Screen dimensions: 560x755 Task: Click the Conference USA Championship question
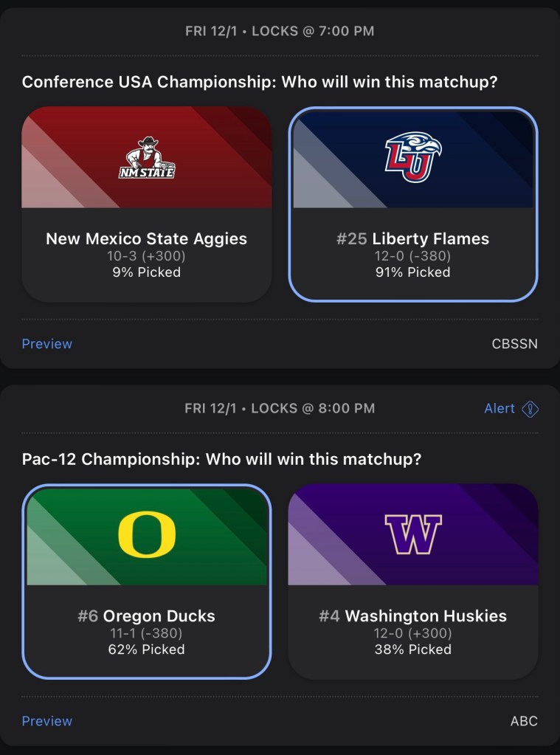pos(260,82)
